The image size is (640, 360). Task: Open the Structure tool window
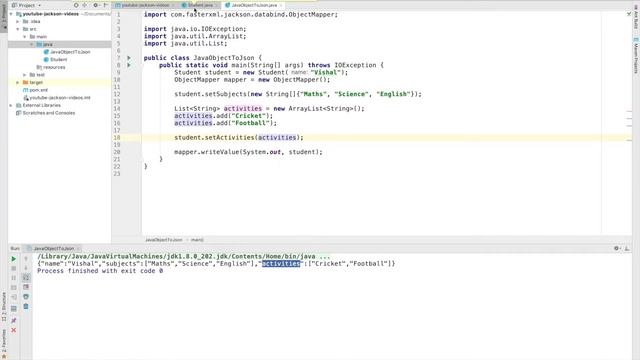[4, 307]
